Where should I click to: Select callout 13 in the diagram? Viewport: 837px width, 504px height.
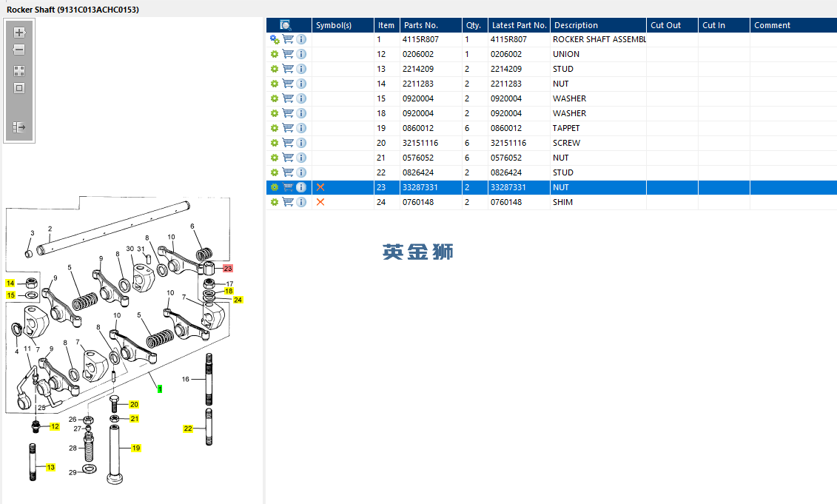click(x=51, y=467)
